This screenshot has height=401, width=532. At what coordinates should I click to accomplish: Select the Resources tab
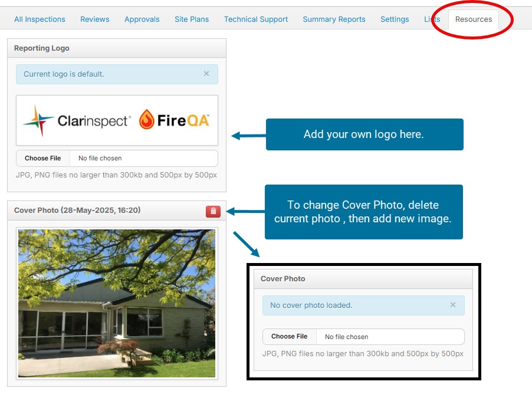(x=473, y=19)
